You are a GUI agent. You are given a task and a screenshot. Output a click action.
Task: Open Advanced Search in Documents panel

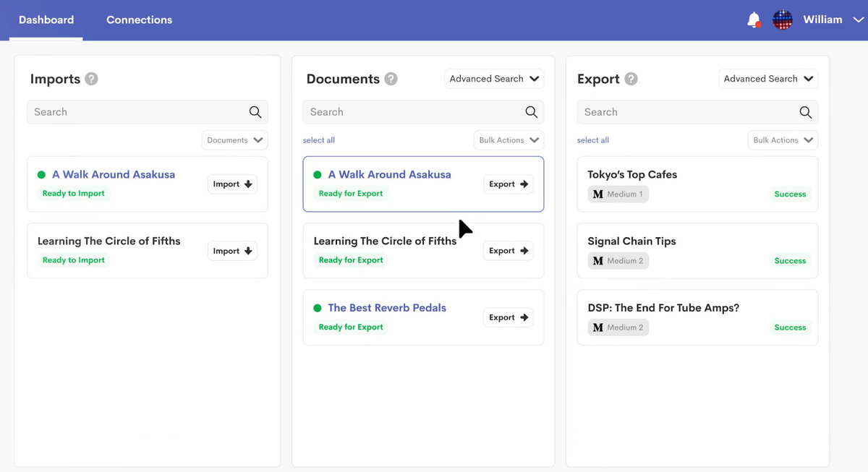coord(494,79)
